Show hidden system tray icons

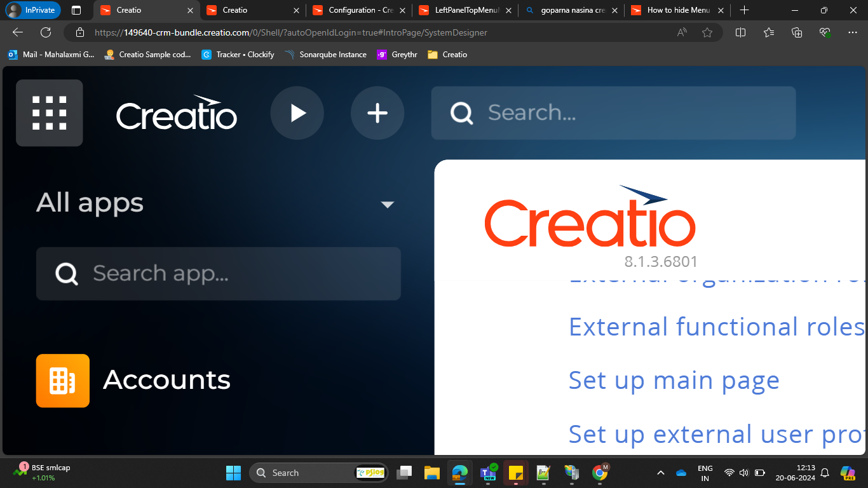pyautogui.click(x=661, y=473)
